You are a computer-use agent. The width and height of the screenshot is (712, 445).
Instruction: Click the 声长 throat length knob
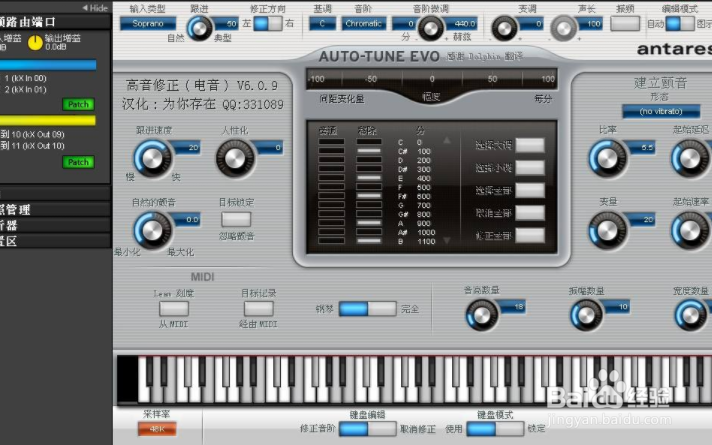(x=564, y=28)
